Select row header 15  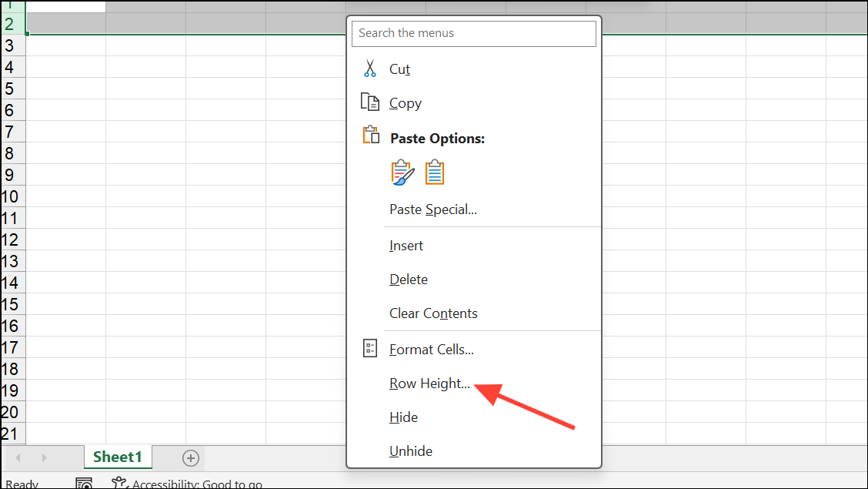coord(13,305)
